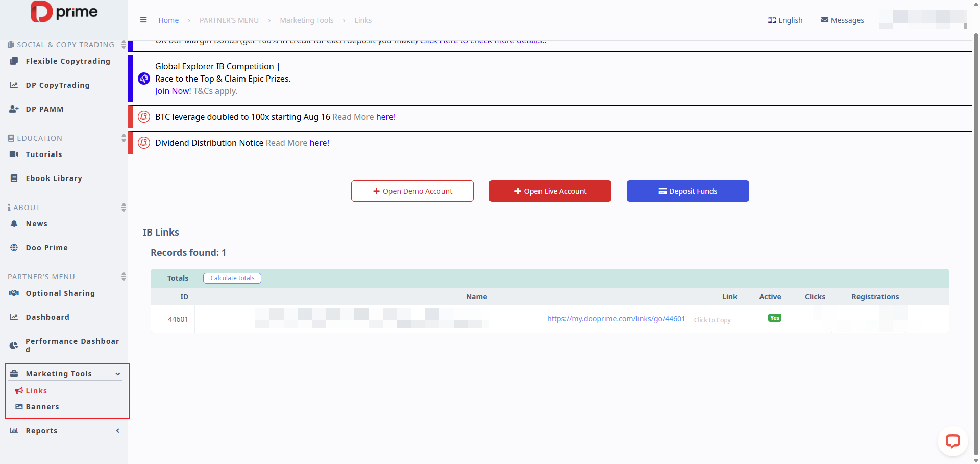
Task: Open the live chat bubble icon
Action: (953, 441)
